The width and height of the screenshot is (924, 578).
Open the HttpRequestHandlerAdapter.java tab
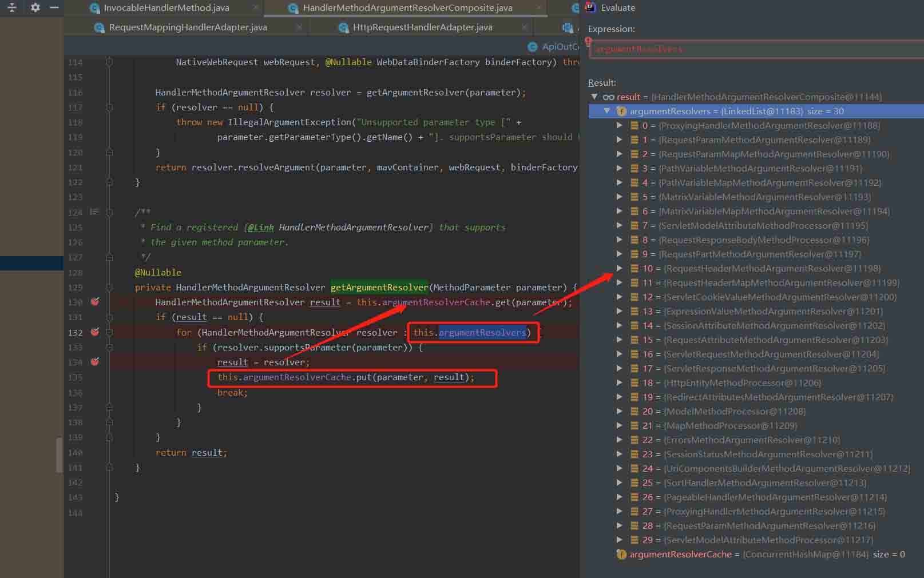coord(422,27)
